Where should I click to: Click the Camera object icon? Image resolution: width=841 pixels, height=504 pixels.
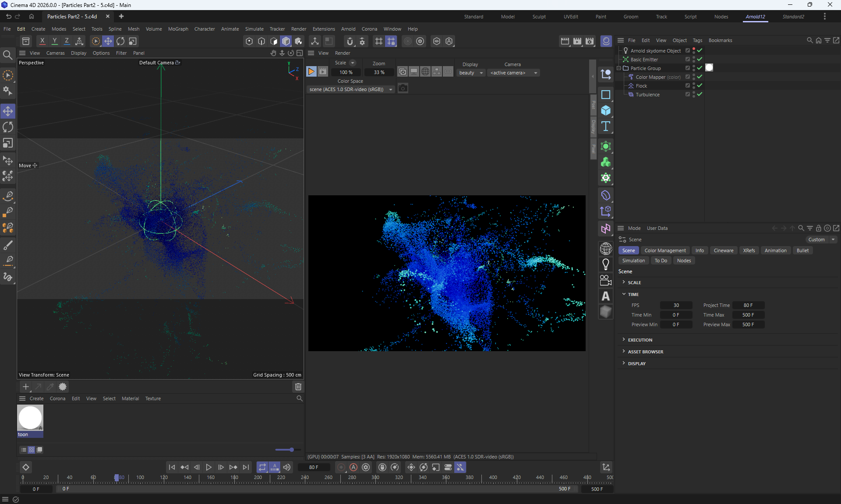click(606, 280)
